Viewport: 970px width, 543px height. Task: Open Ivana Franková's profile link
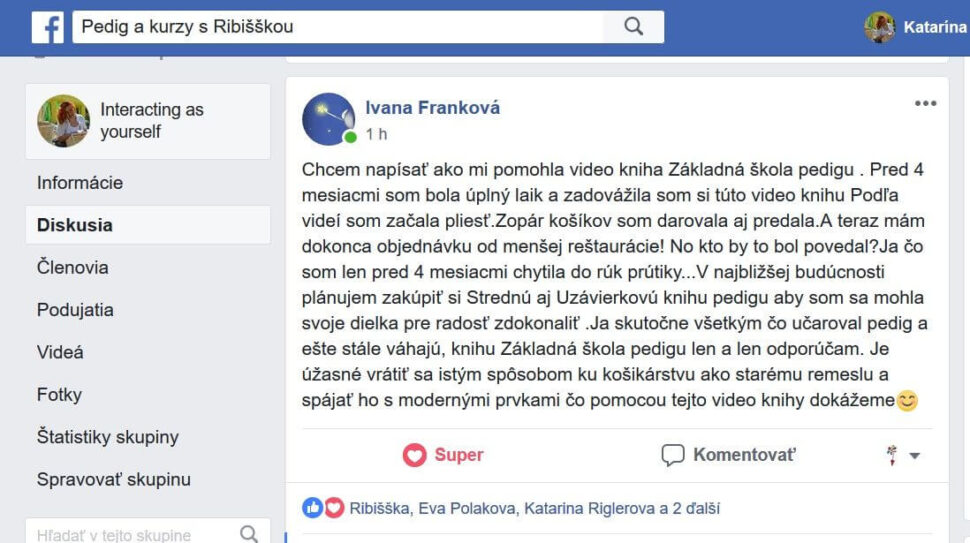coord(432,108)
